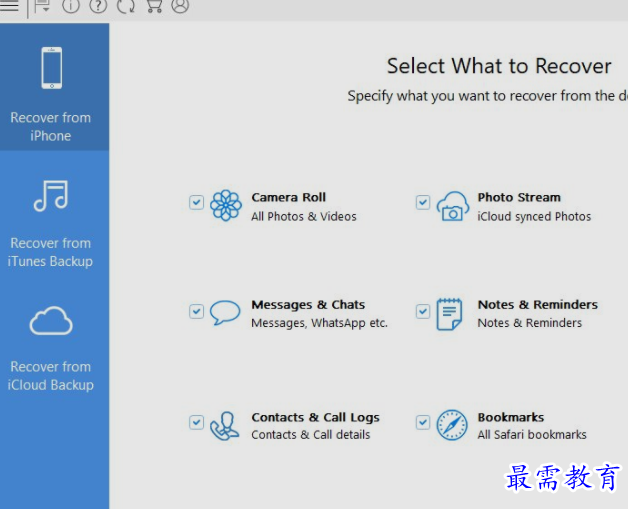Uncheck the Bookmarks checkbox

pos(423,422)
